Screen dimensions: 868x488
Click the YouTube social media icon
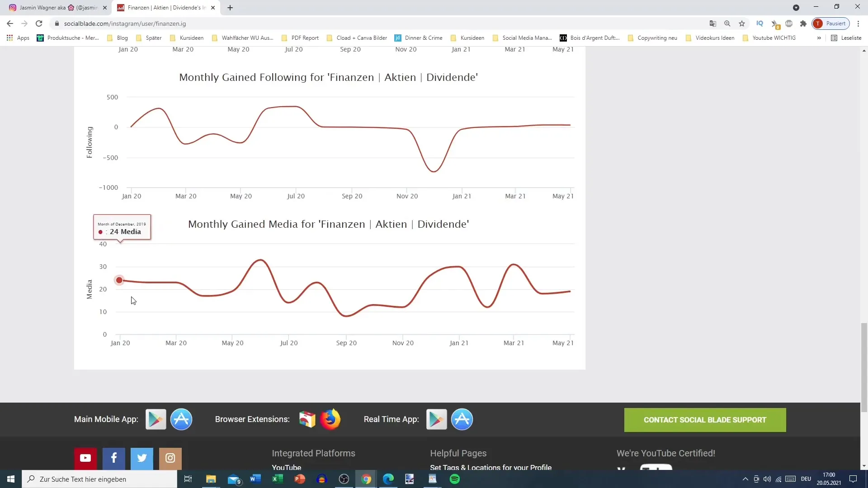pyautogui.click(x=85, y=458)
